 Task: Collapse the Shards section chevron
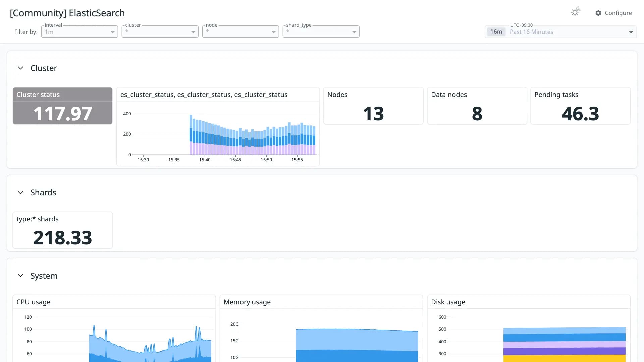coord(20,192)
